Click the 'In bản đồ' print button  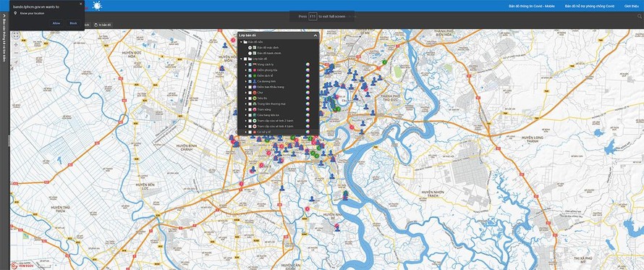[x=103, y=25]
